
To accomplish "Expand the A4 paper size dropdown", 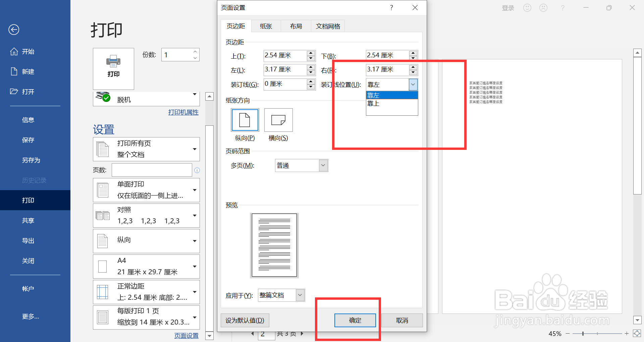I will [x=146, y=267].
